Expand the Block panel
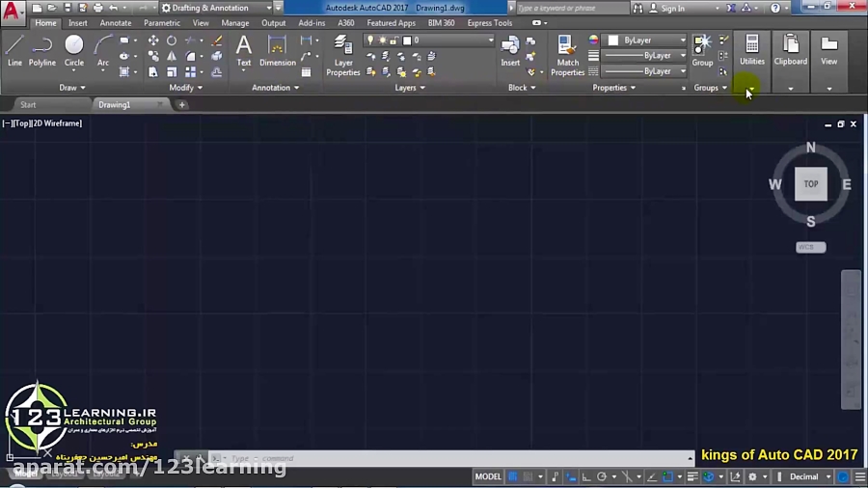Screen dimensions: 868x488 522,88
